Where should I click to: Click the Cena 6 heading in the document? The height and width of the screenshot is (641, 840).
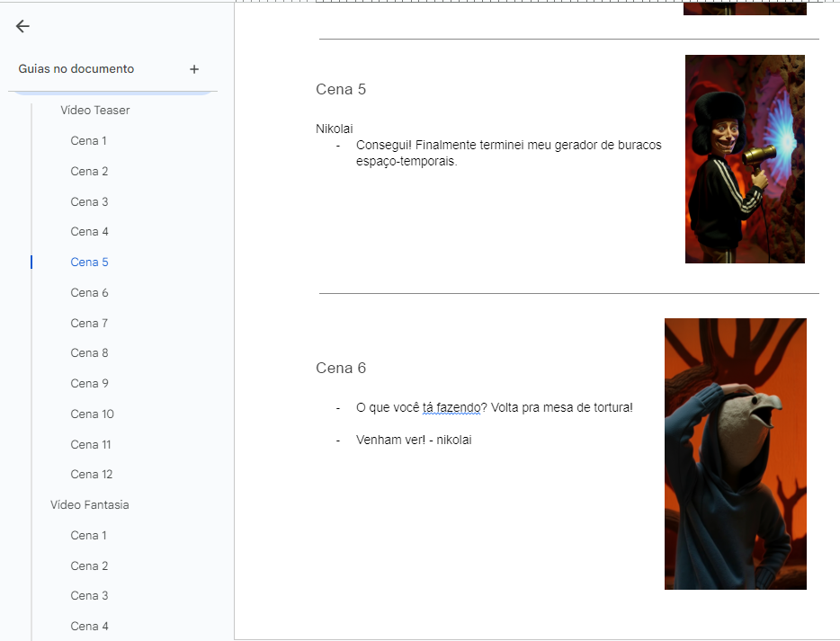341,368
